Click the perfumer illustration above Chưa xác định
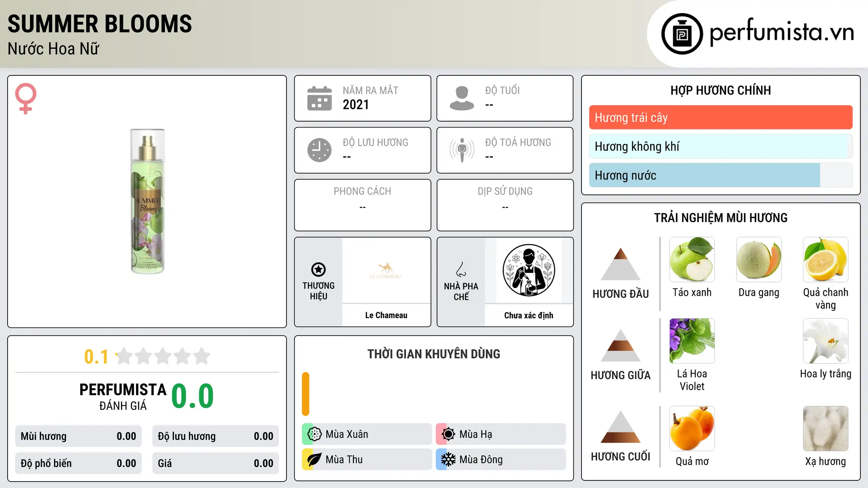This screenshot has height=488, width=868. (x=529, y=270)
